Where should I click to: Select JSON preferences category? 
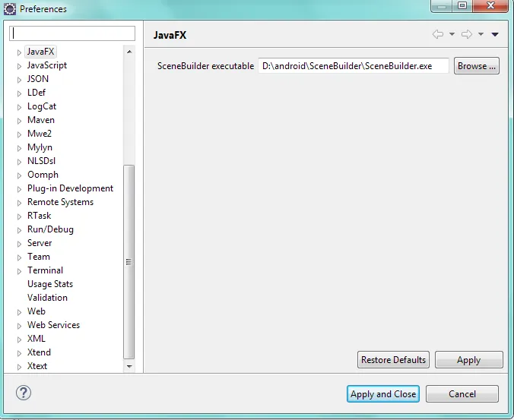coord(38,79)
